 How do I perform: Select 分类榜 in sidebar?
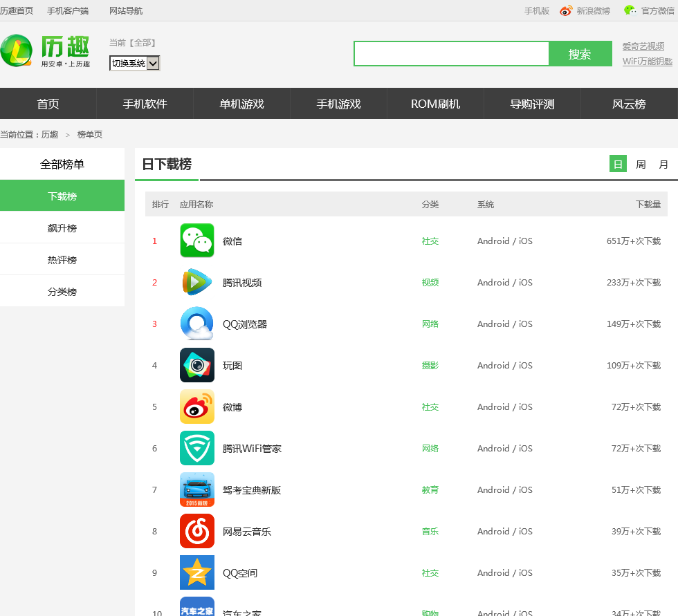click(62, 292)
